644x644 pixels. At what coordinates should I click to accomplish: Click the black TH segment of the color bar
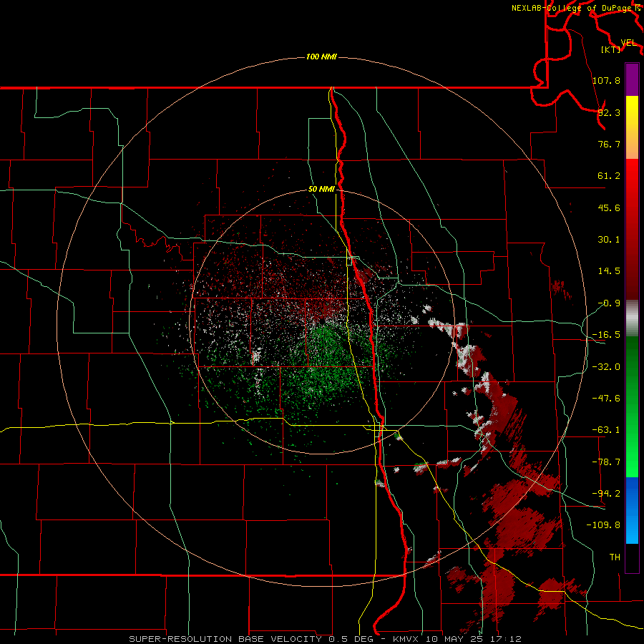click(x=632, y=557)
